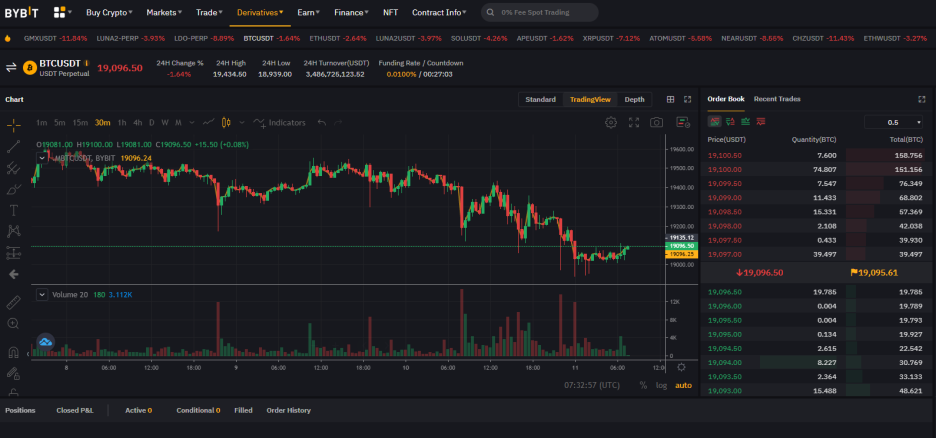The width and height of the screenshot is (936, 438).
Task: Select the trend line drawing tool
Action: click(x=13, y=146)
